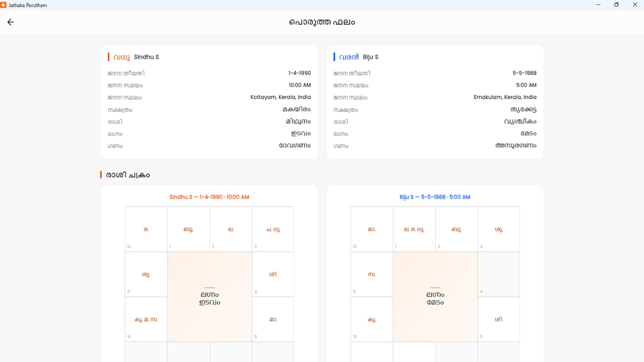Select house 4 in Sindhu's rasi chart

273,274
